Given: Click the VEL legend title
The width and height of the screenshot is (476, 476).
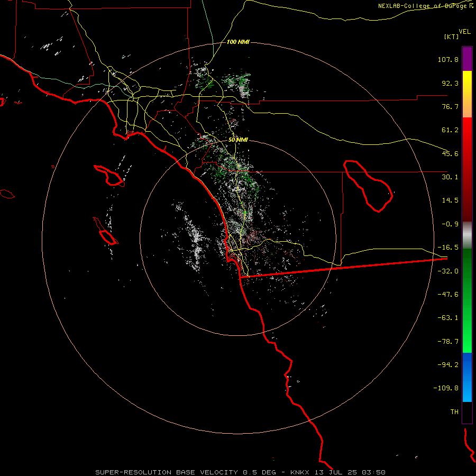Looking at the screenshot, I should tap(464, 32).
